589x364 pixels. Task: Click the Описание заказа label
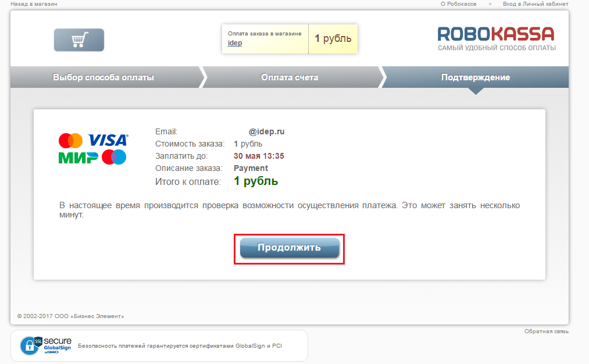188,168
